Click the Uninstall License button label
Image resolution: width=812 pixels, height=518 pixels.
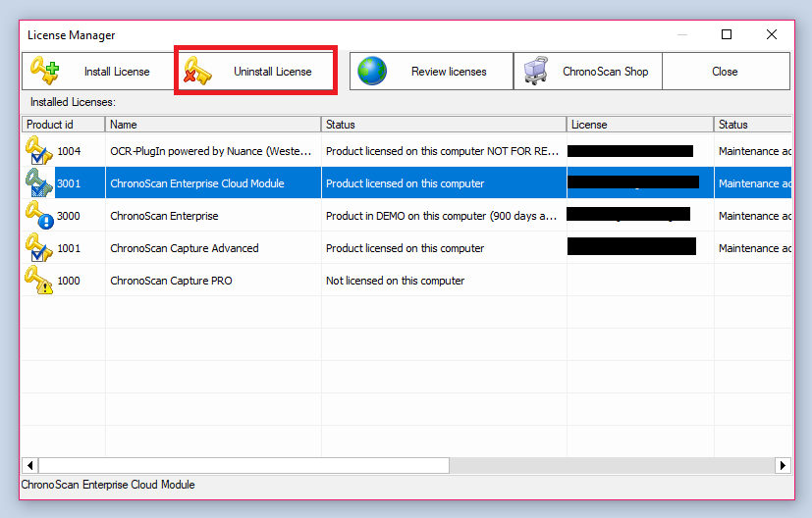click(x=272, y=72)
